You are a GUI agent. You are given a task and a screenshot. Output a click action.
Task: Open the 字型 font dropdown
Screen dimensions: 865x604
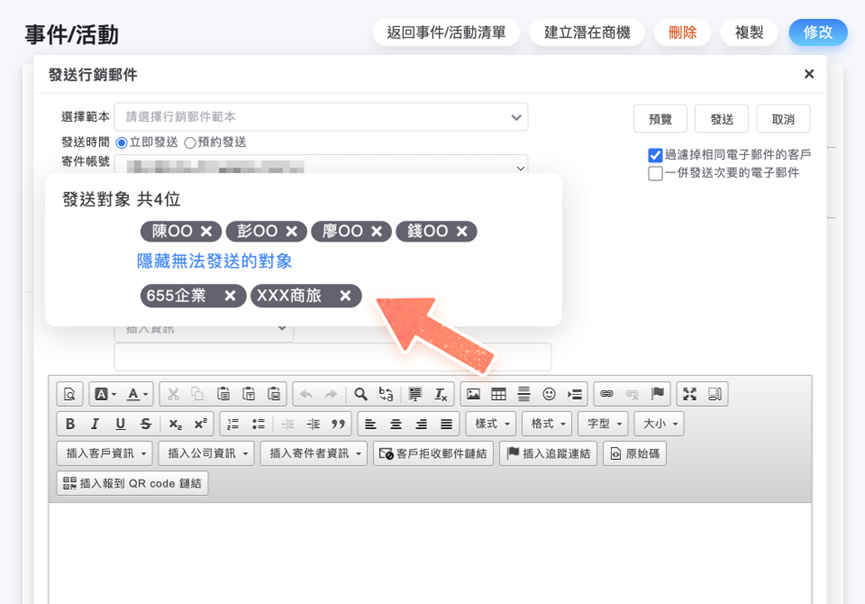(603, 424)
